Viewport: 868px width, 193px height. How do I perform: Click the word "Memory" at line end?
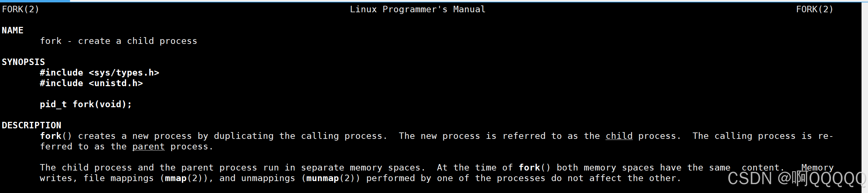(x=817, y=167)
